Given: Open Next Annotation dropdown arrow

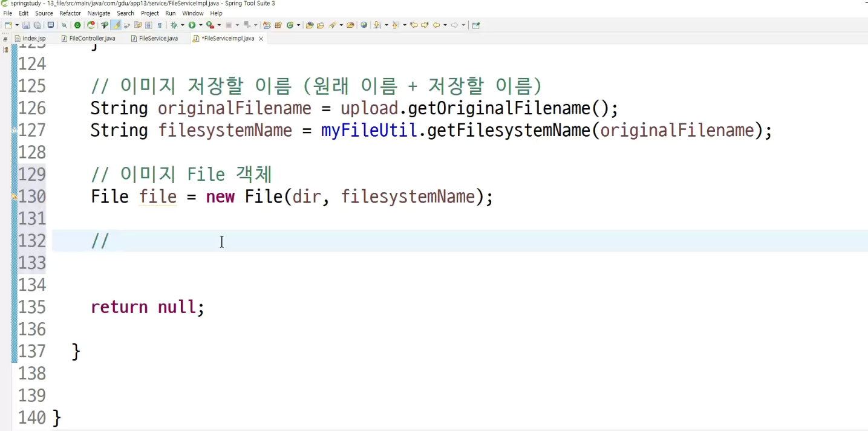Looking at the screenshot, I should pos(387,25).
